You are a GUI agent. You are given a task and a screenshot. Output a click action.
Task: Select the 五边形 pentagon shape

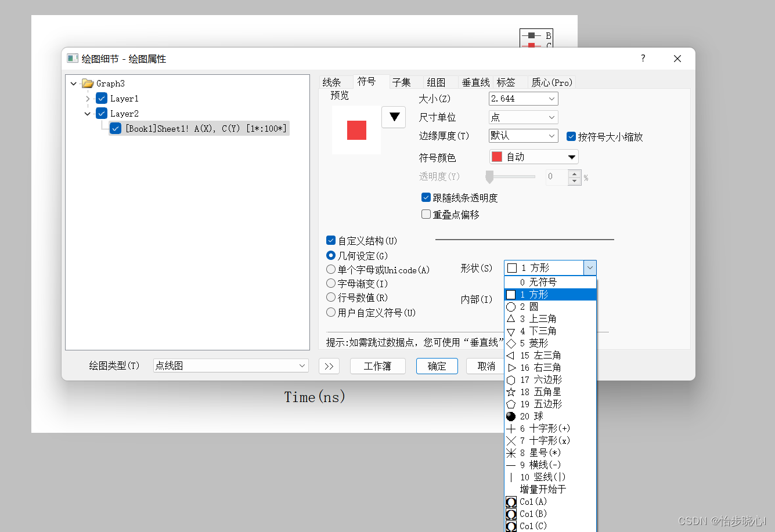(x=550, y=404)
